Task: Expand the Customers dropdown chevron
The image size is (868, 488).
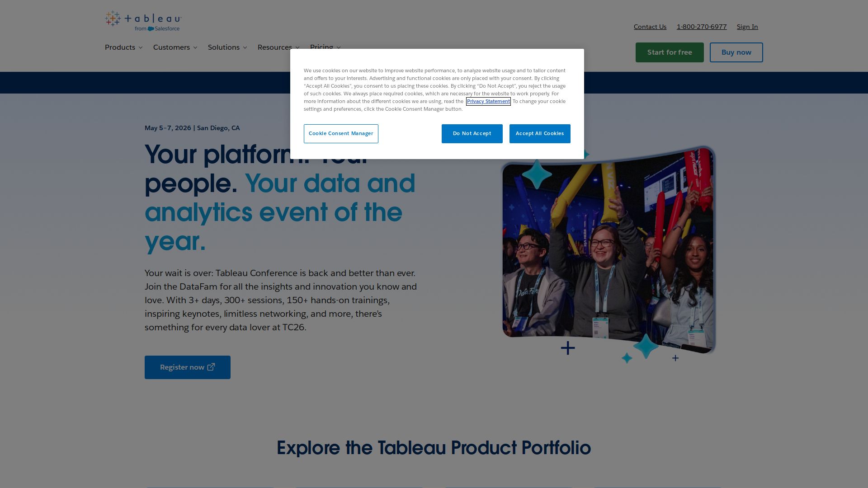Action: click(195, 48)
